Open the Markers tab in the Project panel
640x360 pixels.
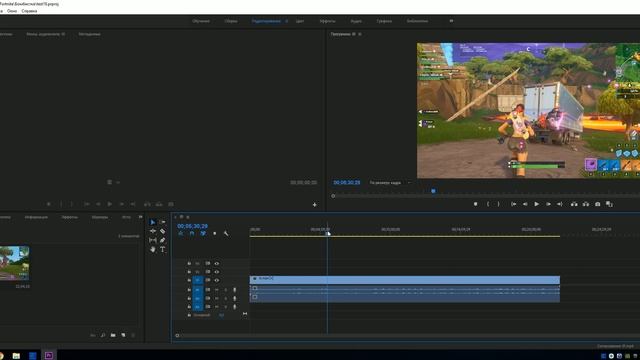coord(100,217)
